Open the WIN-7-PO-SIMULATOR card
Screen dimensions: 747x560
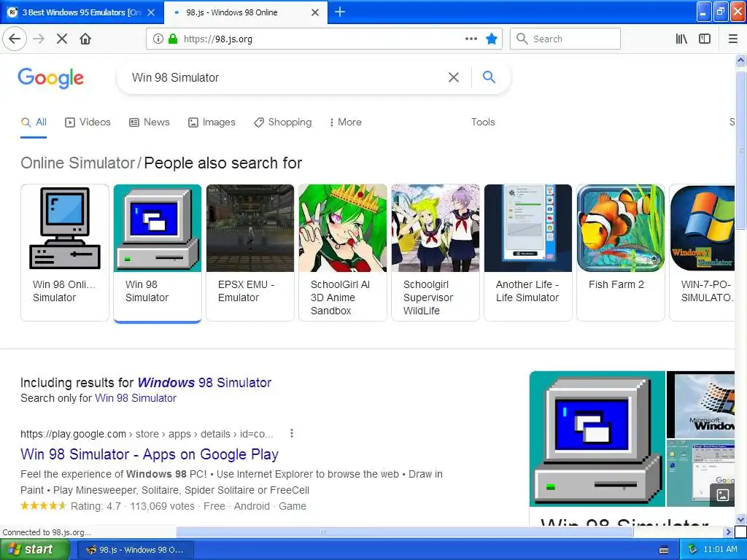[x=703, y=252]
